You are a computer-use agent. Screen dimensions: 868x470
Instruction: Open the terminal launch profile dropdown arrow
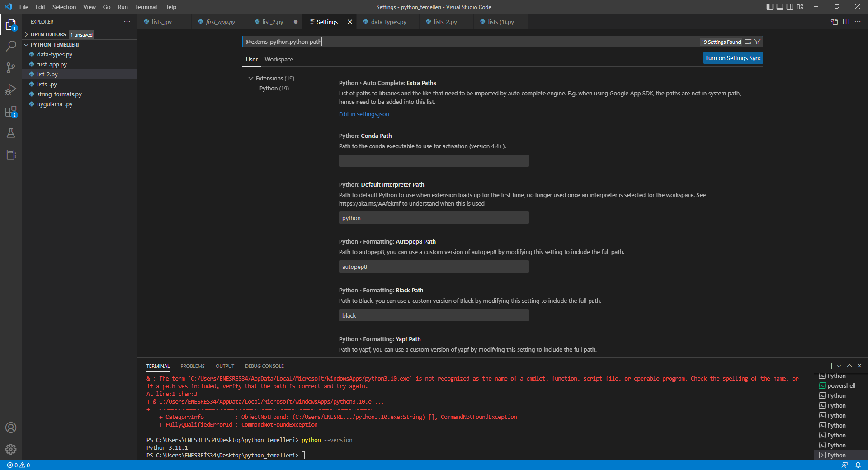click(x=839, y=366)
